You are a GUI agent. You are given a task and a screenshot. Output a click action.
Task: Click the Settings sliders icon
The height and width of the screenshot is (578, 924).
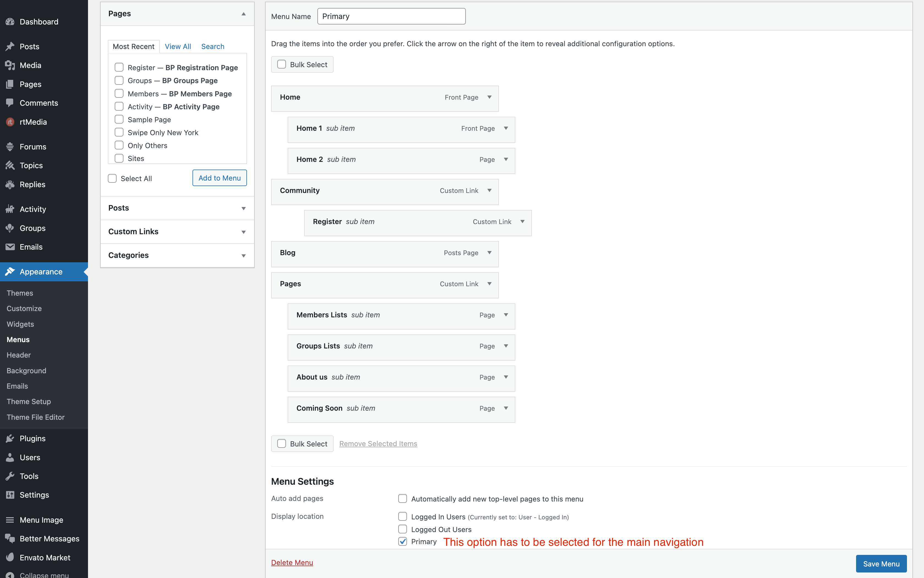point(10,495)
